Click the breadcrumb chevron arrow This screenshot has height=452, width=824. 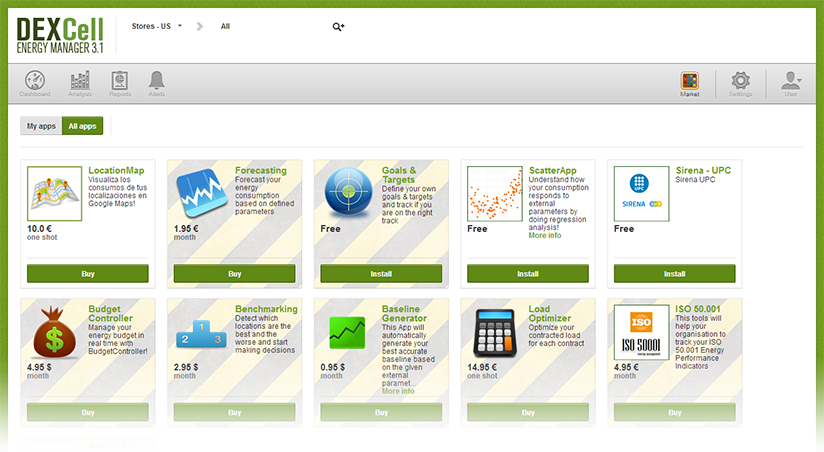coord(200,26)
